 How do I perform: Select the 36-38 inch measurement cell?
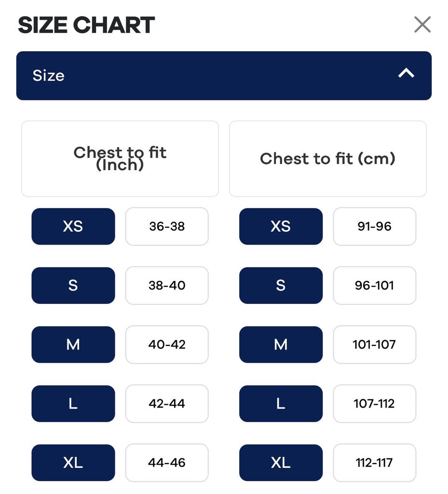click(167, 226)
